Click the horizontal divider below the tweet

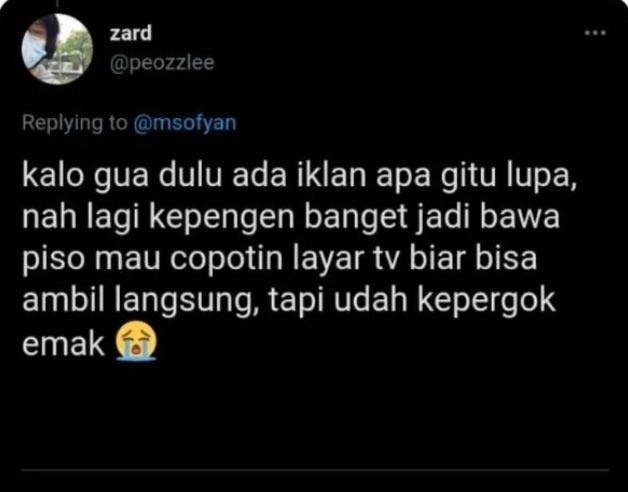[316, 469]
